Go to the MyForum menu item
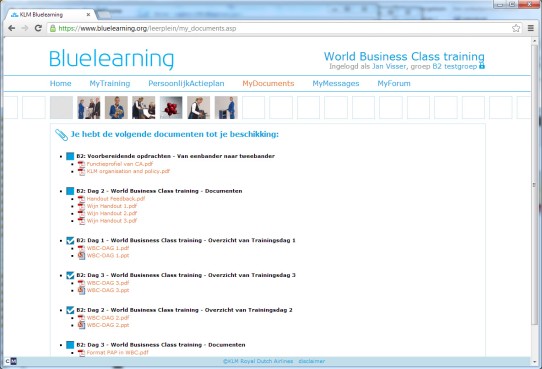Image resolution: width=542 pixels, height=369 pixels. coord(394,83)
